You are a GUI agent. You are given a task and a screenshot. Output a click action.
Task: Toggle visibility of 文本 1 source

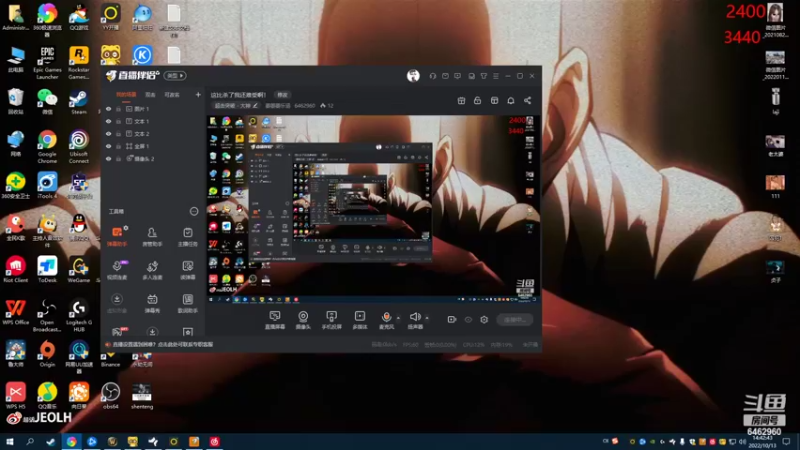pos(108,121)
